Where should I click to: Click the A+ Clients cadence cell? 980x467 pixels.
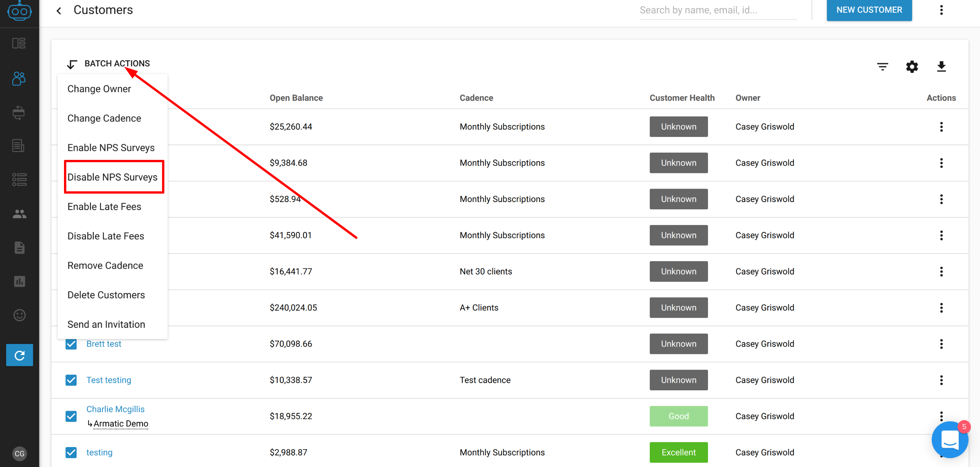[479, 308]
